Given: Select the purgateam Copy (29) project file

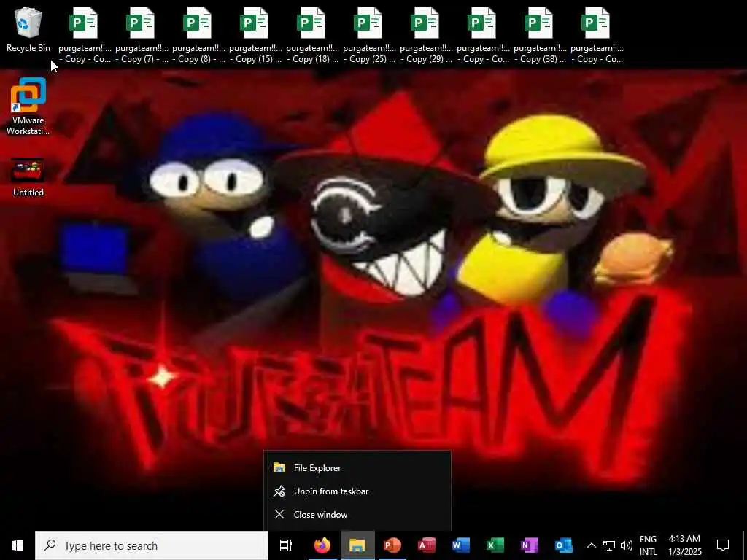Looking at the screenshot, I should pos(426,35).
